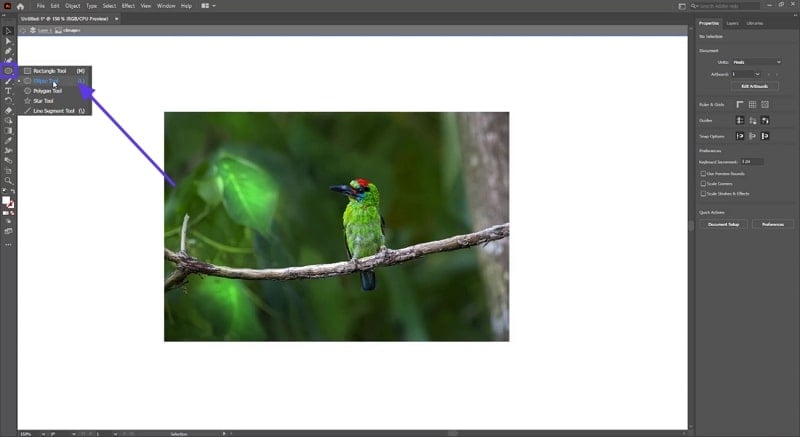
Task: Enable Scale Corners checkbox
Action: click(x=703, y=184)
